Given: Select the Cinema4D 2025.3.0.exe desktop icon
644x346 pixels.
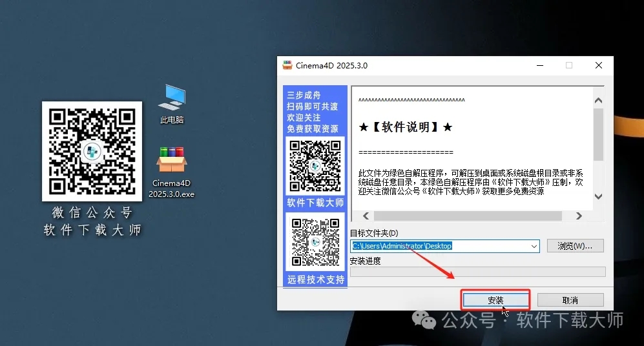Looking at the screenshot, I should (172, 172).
